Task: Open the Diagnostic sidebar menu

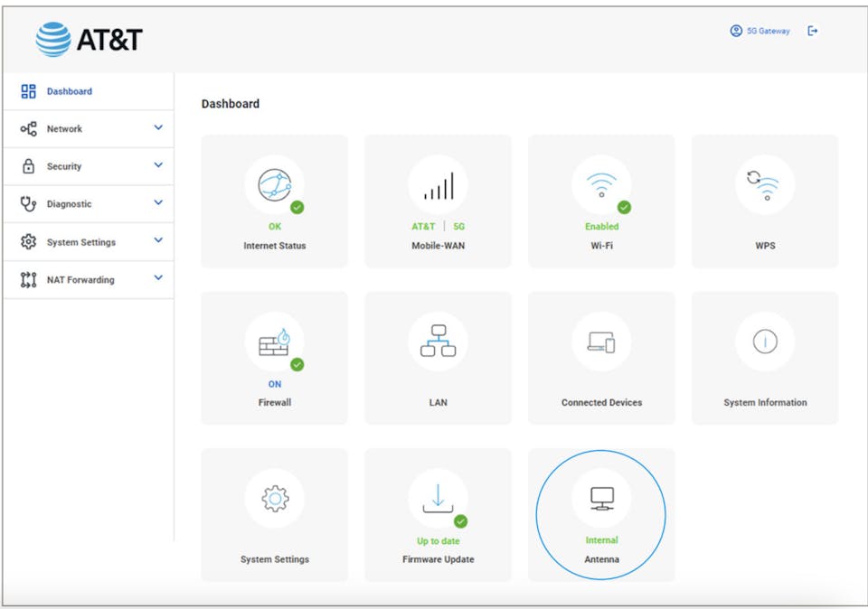Action: (x=69, y=204)
